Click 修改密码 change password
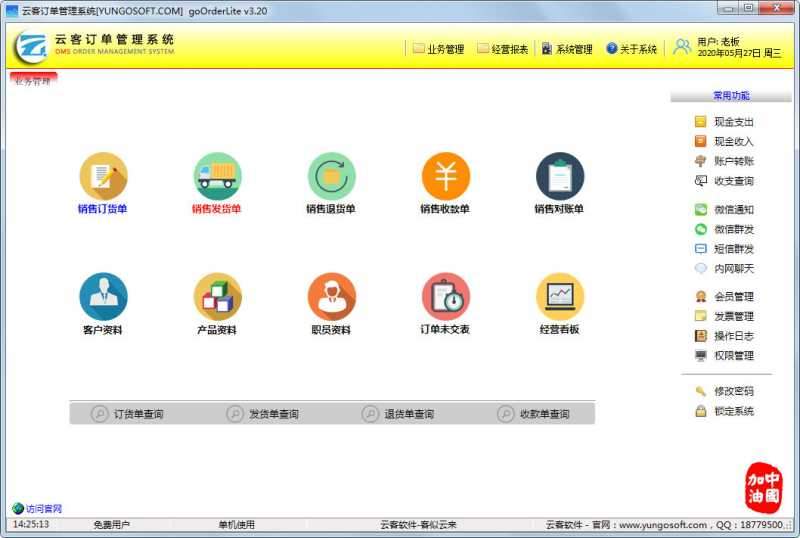The height and width of the screenshot is (538, 800). coord(724,392)
